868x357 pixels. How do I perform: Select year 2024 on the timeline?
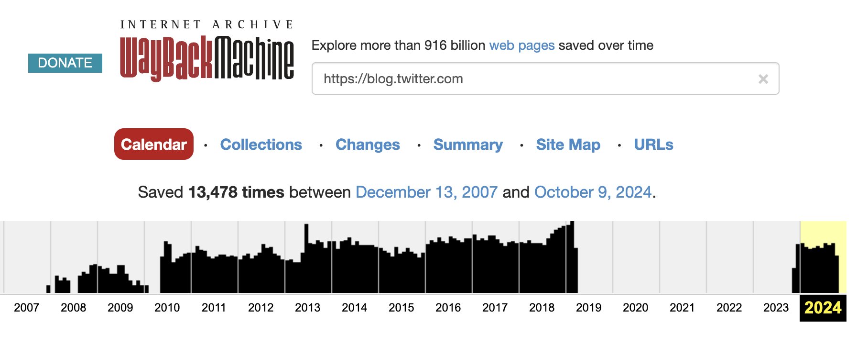coord(823,308)
